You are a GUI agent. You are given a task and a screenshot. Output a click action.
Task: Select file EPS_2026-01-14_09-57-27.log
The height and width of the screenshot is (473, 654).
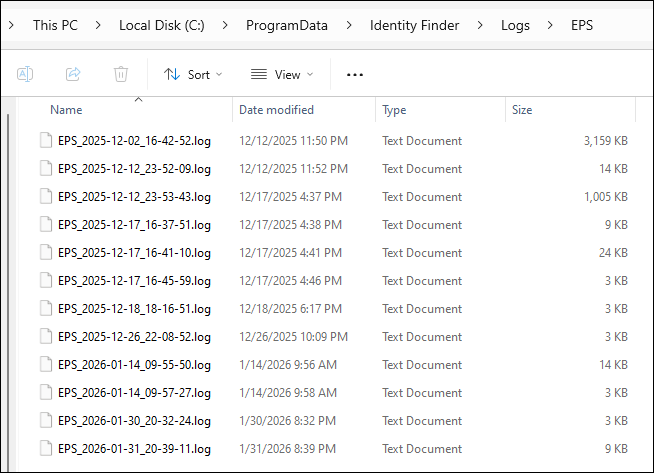(134, 393)
